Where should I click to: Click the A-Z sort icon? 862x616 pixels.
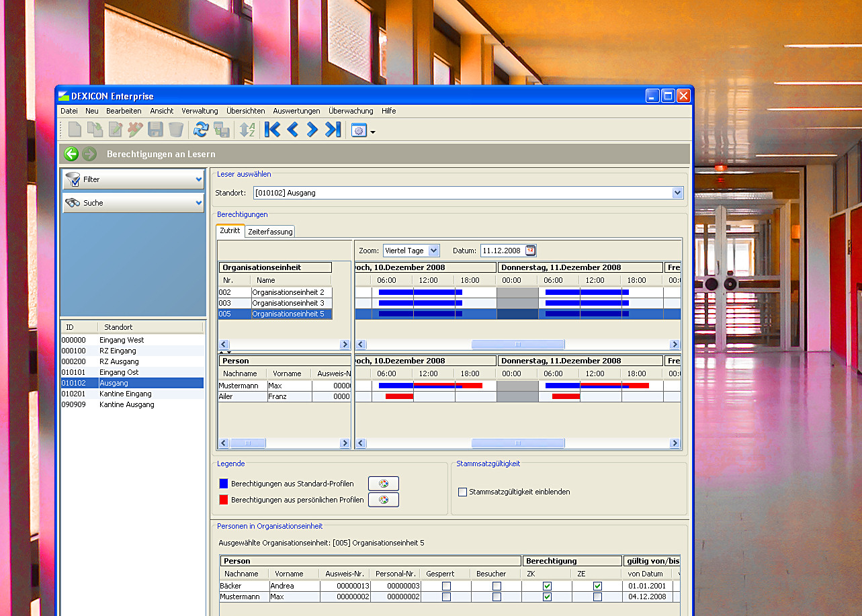[247, 130]
